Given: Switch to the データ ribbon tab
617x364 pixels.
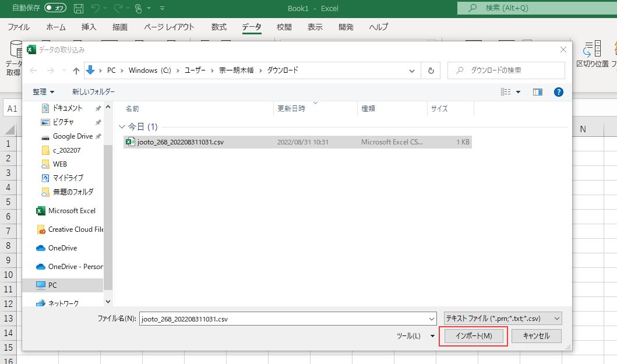Looking at the screenshot, I should 252,27.
